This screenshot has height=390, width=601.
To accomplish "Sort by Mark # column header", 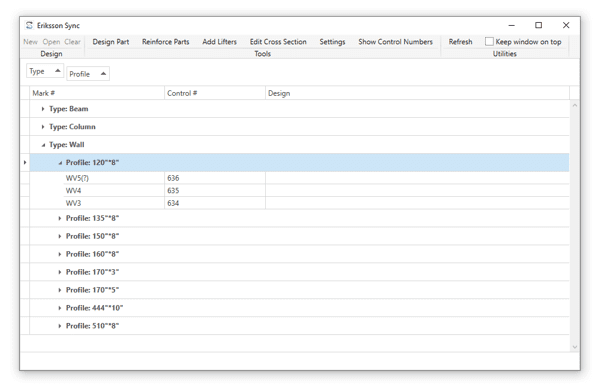I will point(97,93).
